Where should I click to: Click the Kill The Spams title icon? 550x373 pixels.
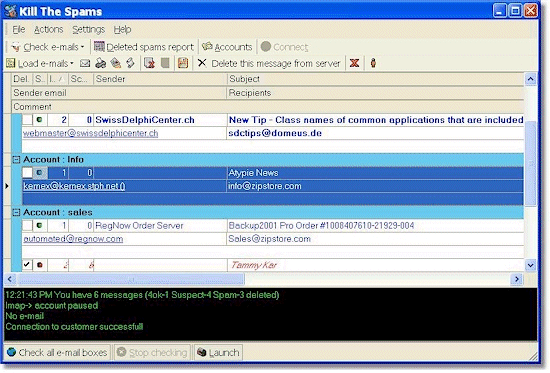(x=11, y=11)
